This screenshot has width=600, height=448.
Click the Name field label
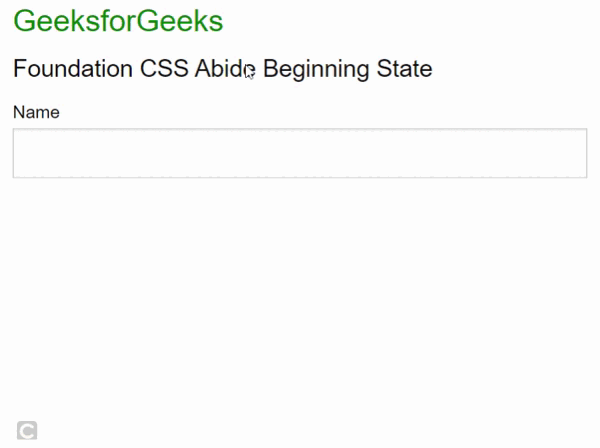pyautogui.click(x=36, y=112)
